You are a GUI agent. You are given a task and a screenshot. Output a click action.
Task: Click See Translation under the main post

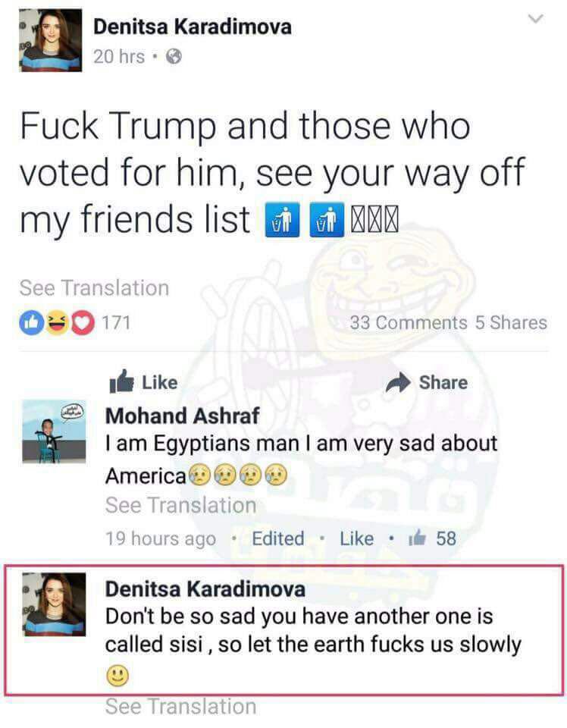pyautogui.click(x=94, y=288)
